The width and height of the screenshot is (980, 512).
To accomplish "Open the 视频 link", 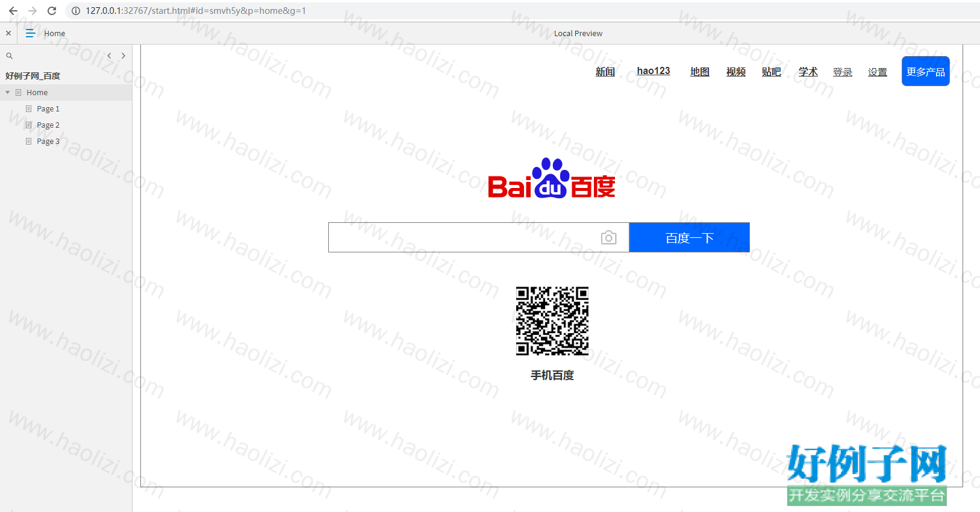I will point(736,72).
